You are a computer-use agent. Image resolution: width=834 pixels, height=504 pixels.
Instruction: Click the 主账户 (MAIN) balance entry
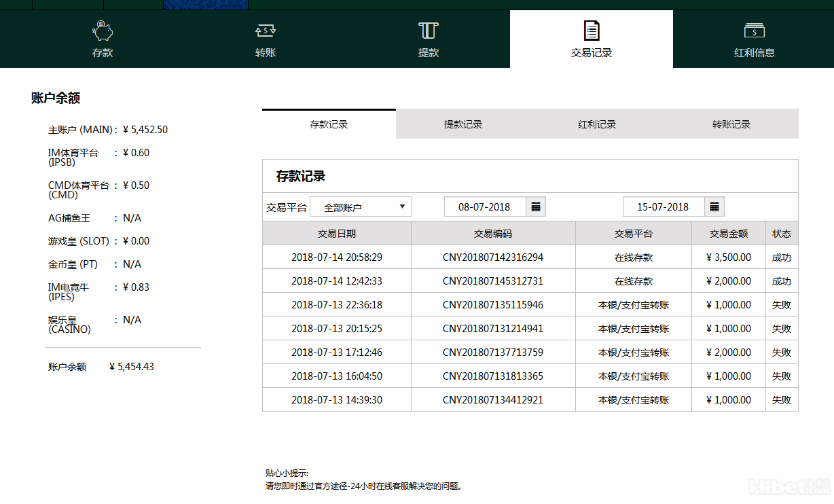tap(107, 130)
